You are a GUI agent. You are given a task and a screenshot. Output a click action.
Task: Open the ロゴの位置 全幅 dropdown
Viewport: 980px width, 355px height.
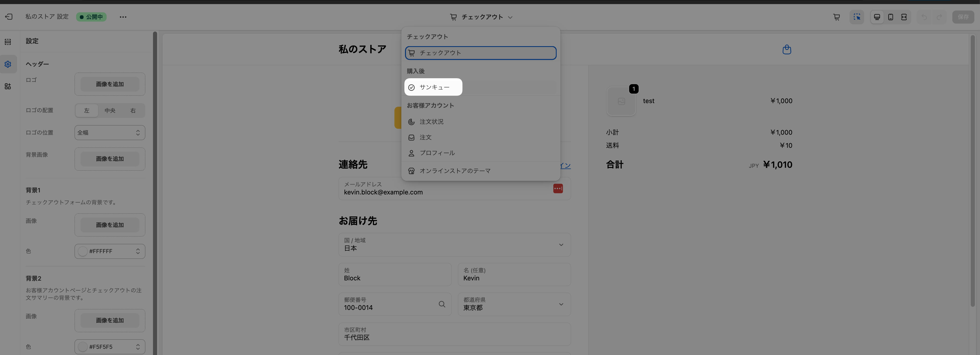pyautogui.click(x=110, y=133)
